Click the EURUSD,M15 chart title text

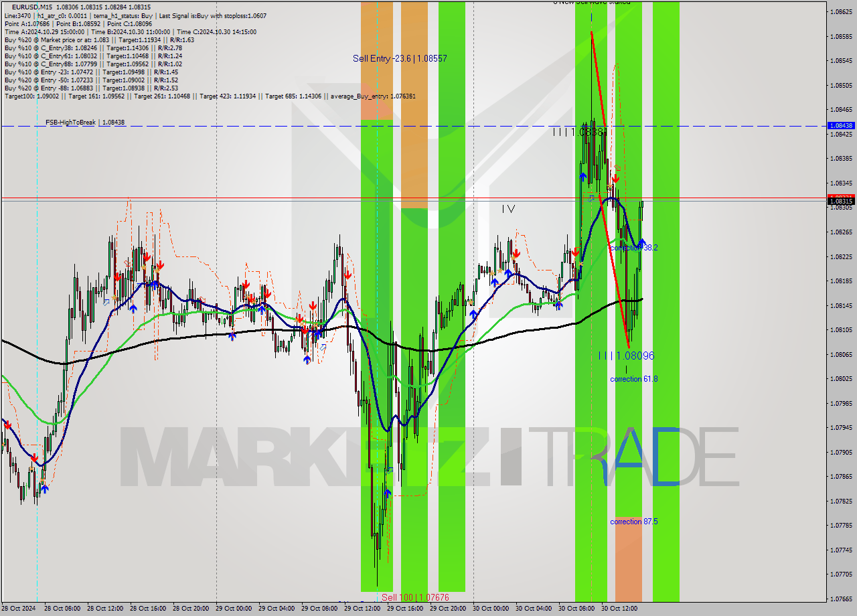tap(33, 7)
